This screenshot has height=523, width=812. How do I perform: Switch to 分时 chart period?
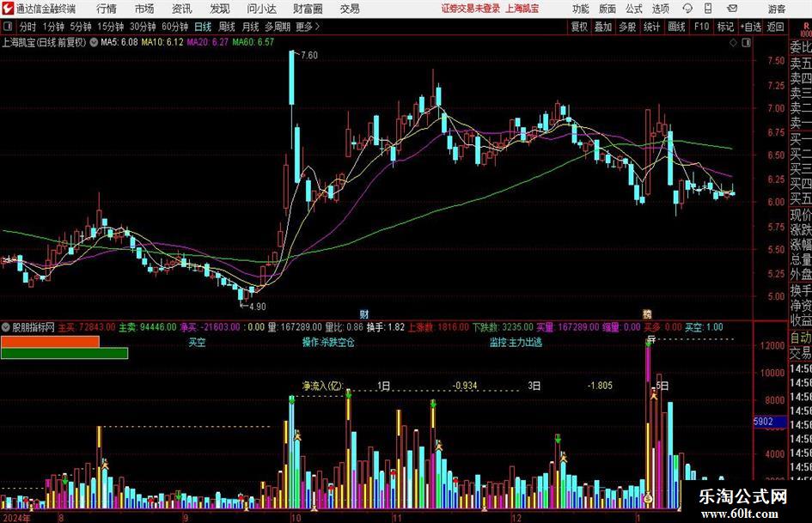pos(28,27)
